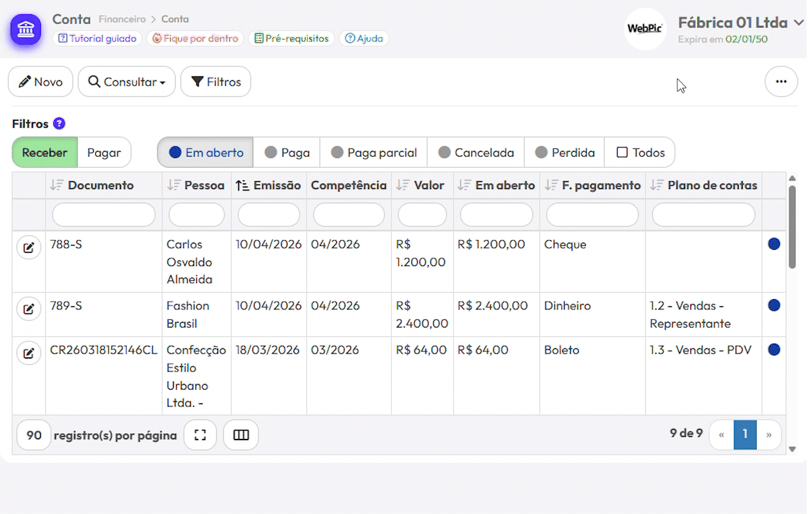
Task: Toggle fullscreen grid expand icon
Action: click(x=200, y=435)
